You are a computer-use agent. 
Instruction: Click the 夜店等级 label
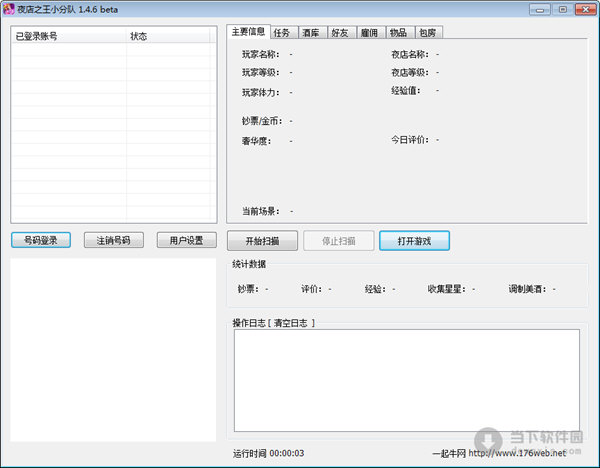click(x=410, y=72)
